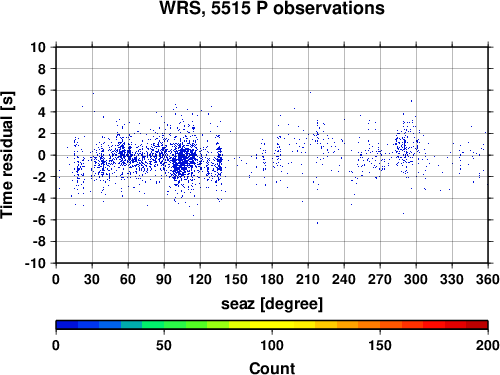This screenshot has height=375, width=500.
Task: Click the 'Time residual [s]' y-axis label
Action: pos(7,155)
